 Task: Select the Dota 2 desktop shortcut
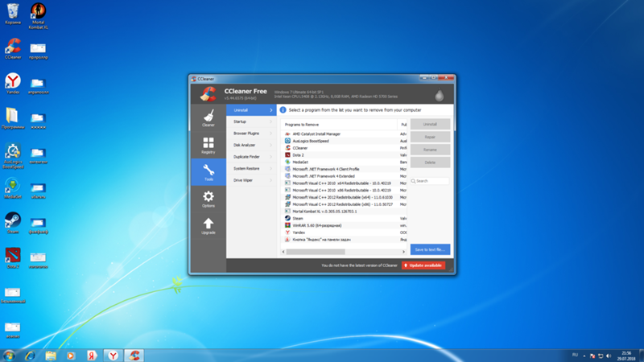(x=13, y=257)
